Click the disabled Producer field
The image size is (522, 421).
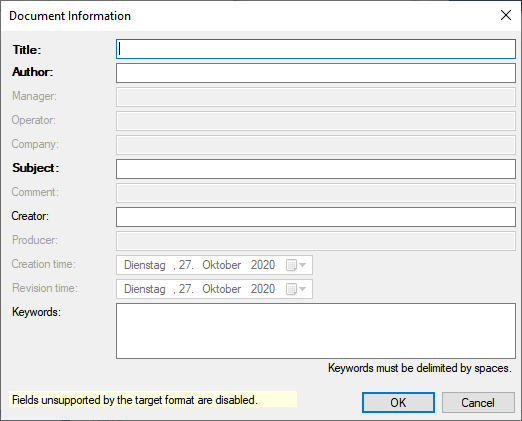pyautogui.click(x=316, y=241)
